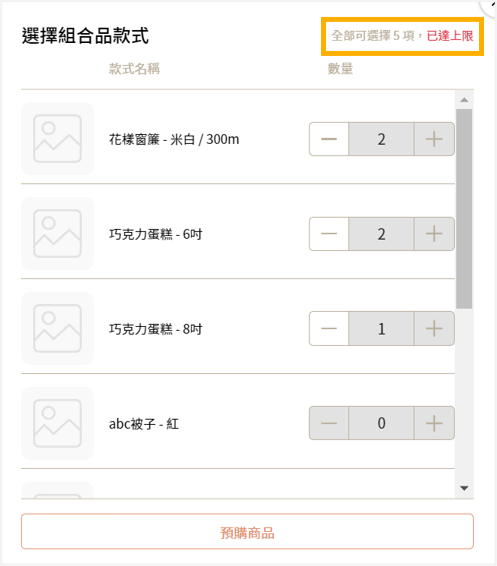The height and width of the screenshot is (566, 497).
Task: Click minus icon for 巧克力蛋糕 - 6吋
Action: pos(329,234)
